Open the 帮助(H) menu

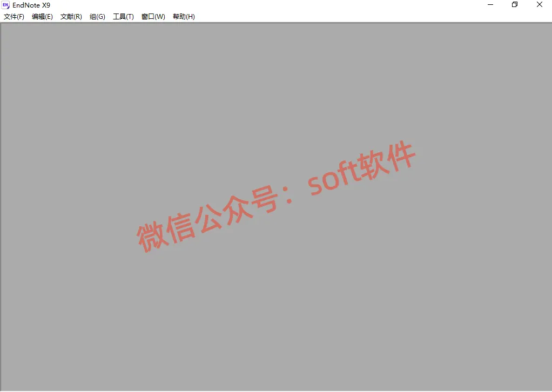(184, 17)
